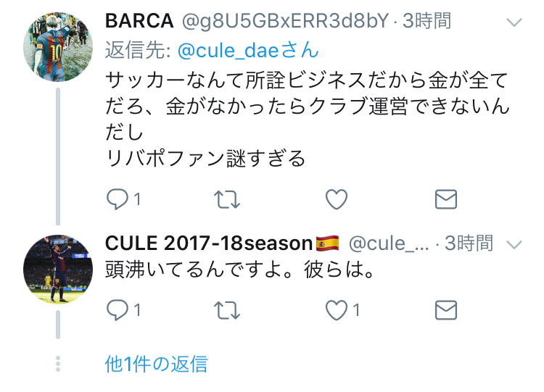Viewport: 544px width, 392px height.
Task: Open CULE 2017-18season display name
Action: (x=209, y=243)
